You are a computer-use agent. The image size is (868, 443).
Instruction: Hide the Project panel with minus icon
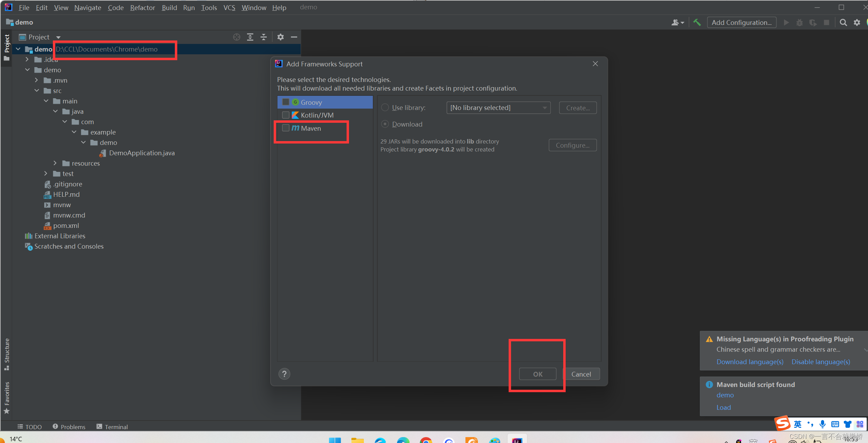294,37
